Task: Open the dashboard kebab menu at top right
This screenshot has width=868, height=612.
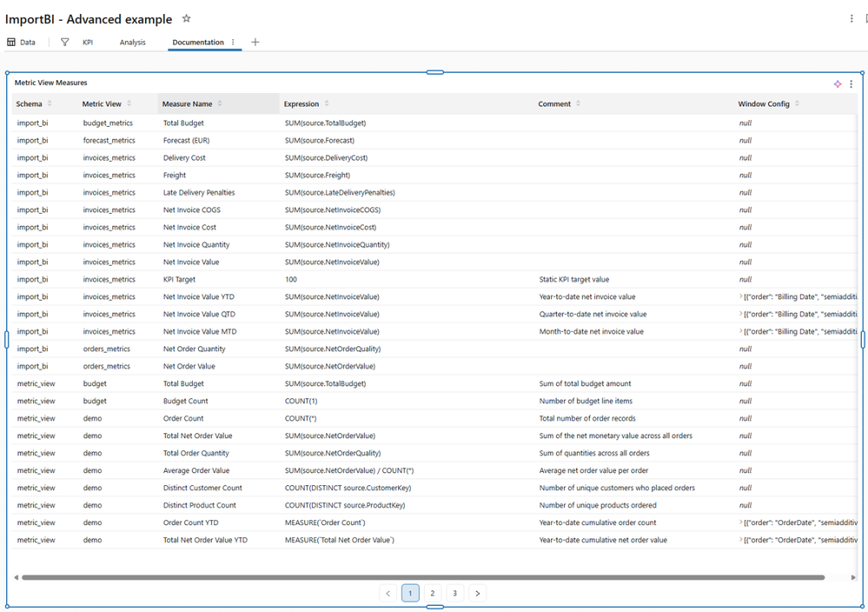Action: point(851,19)
